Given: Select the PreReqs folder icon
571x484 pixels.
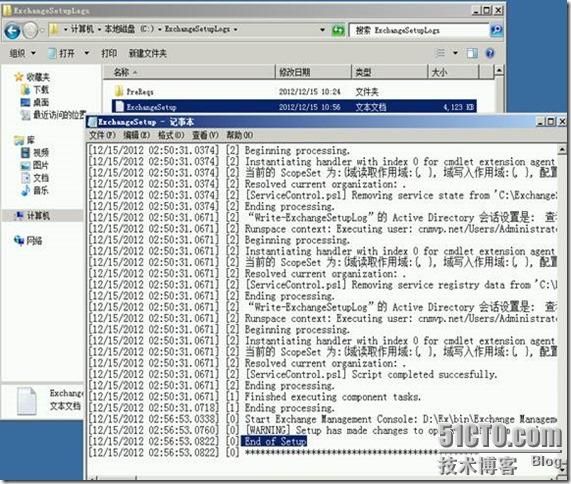Looking at the screenshot, I should click(x=119, y=91).
